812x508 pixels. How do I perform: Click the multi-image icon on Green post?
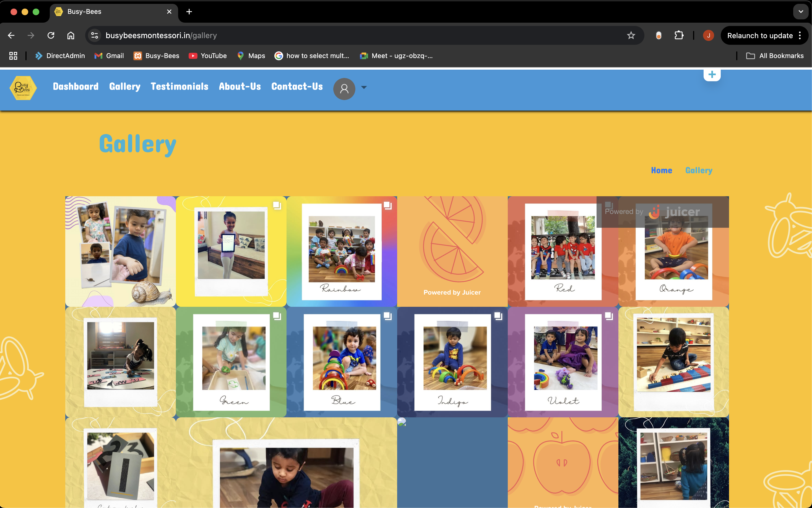[277, 316]
